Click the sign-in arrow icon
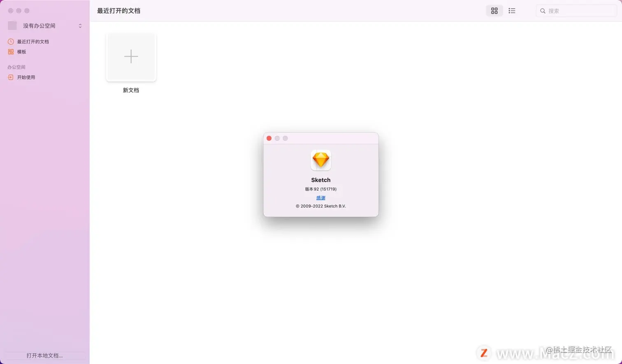 [x=11, y=77]
